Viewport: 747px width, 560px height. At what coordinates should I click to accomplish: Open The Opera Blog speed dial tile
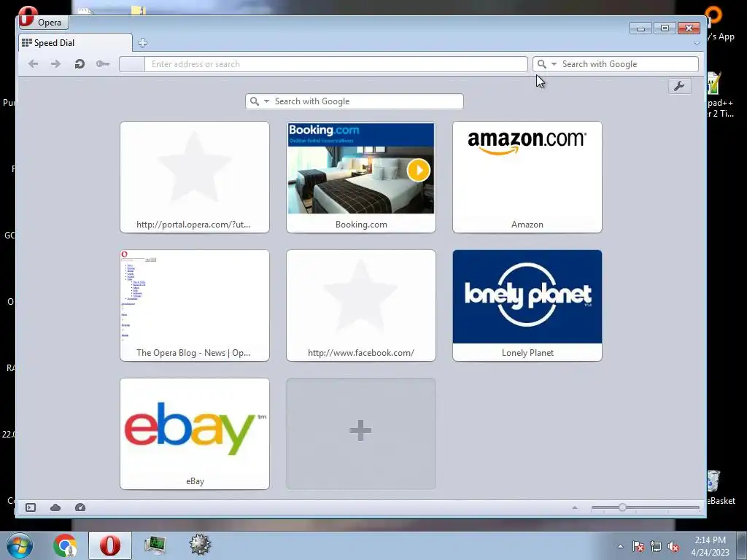coord(194,306)
